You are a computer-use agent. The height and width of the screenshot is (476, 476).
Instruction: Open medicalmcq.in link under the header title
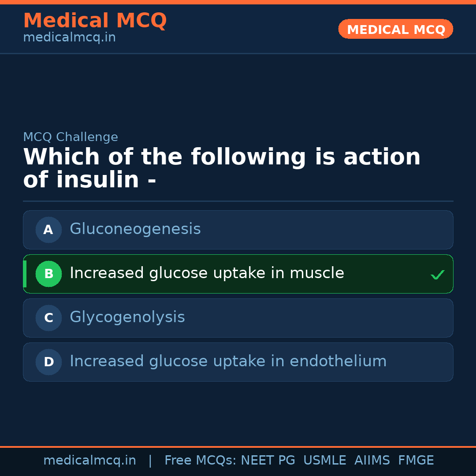69,38
